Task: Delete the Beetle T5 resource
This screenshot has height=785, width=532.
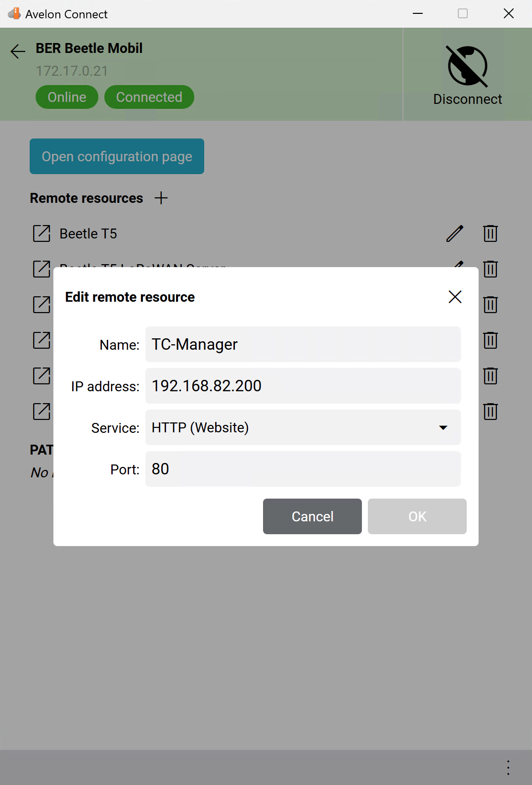Action: click(490, 233)
